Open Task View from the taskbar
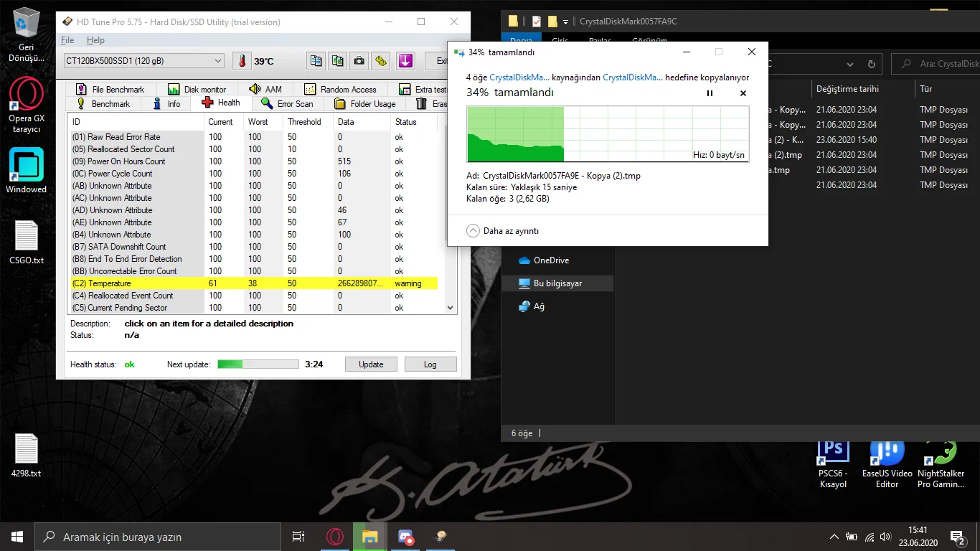 298,537
